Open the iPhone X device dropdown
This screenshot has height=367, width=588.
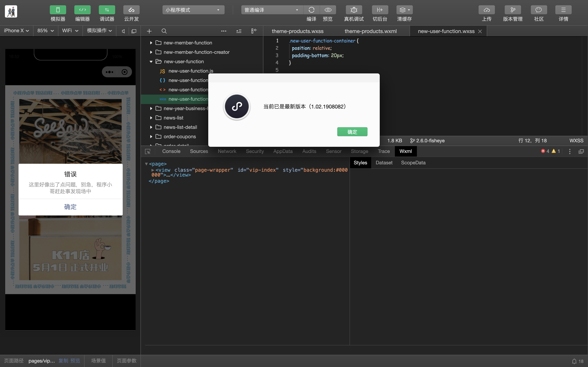tap(16, 31)
